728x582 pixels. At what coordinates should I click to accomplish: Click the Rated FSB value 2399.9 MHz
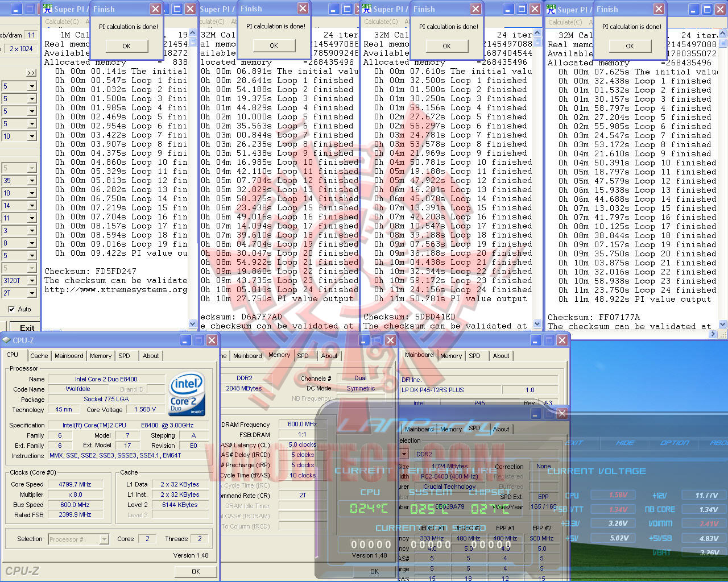tap(75, 515)
